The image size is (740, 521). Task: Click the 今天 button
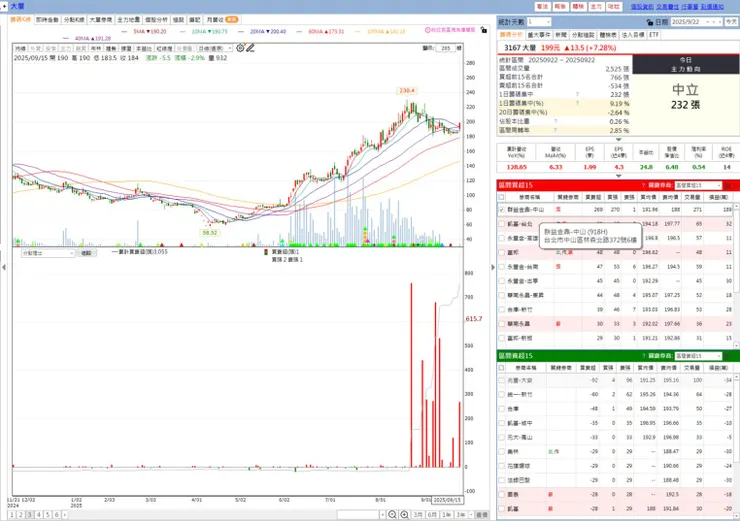pyautogui.click(x=731, y=22)
